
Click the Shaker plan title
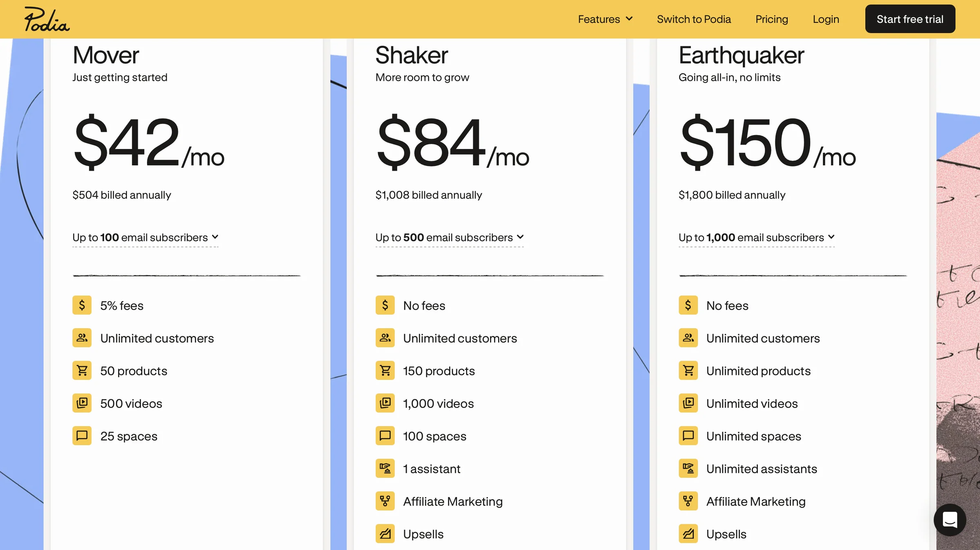click(x=412, y=55)
